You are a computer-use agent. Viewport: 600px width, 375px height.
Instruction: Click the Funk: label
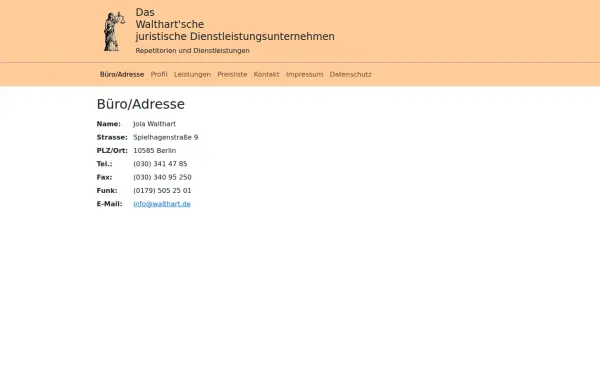(107, 191)
